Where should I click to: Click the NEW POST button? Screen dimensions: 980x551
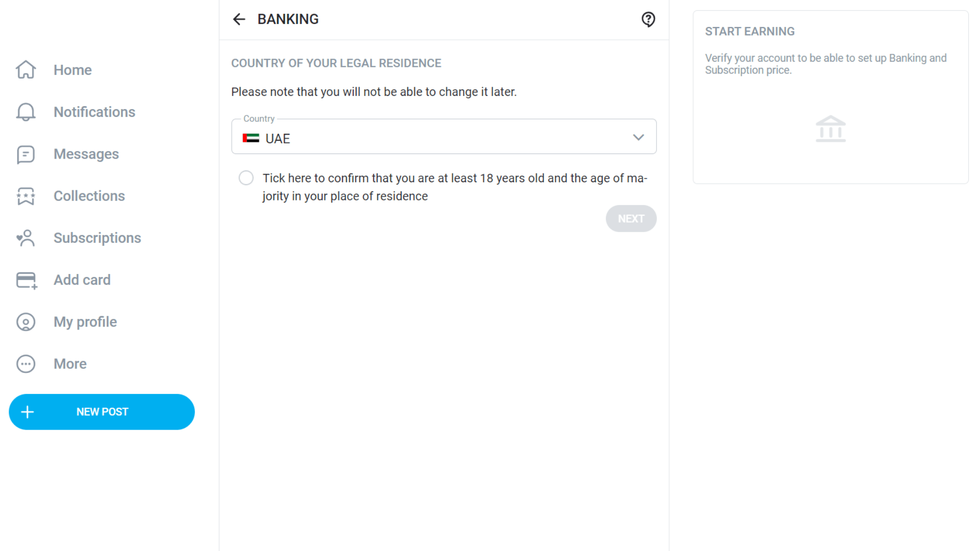(x=102, y=412)
